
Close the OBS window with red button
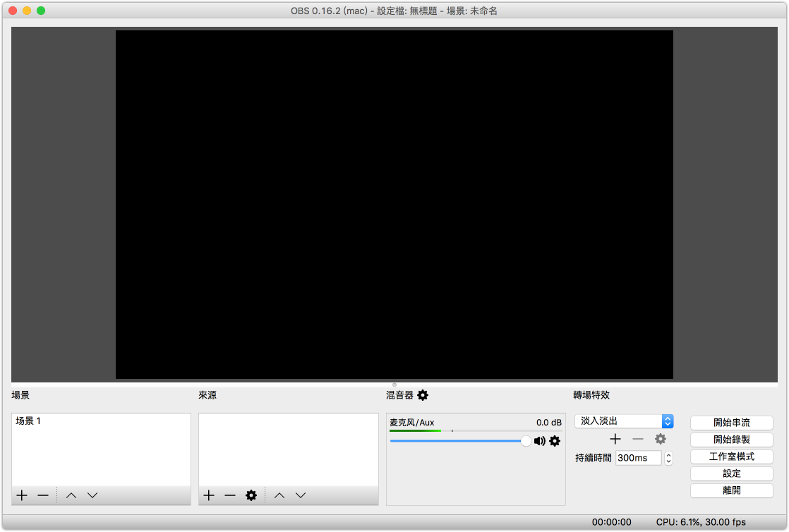13,11
